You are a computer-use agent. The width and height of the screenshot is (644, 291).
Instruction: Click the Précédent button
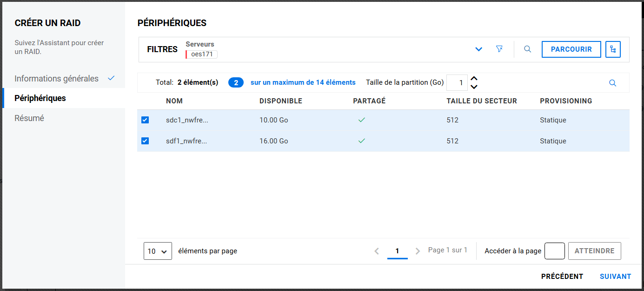click(x=562, y=277)
